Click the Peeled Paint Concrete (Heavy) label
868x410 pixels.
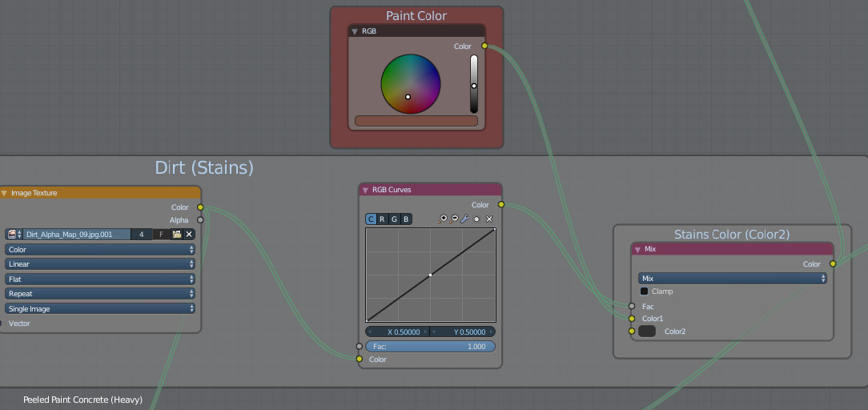[x=83, y=400]
